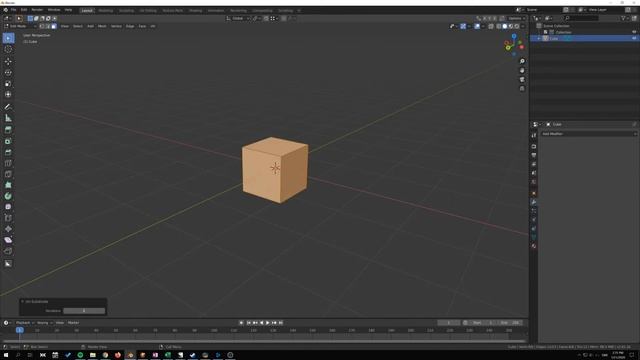Click the outliner filter funnel icon
This screenshot has width=640, height=360.
pyautogui.click(x=623, y=18)
